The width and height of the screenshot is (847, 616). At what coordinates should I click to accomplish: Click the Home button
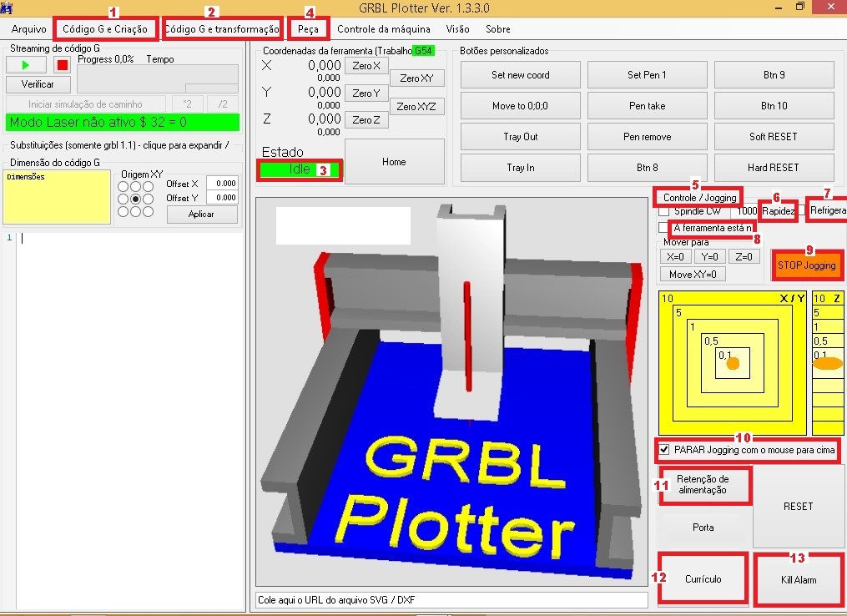pyautogui.click(x=394, y=162)
